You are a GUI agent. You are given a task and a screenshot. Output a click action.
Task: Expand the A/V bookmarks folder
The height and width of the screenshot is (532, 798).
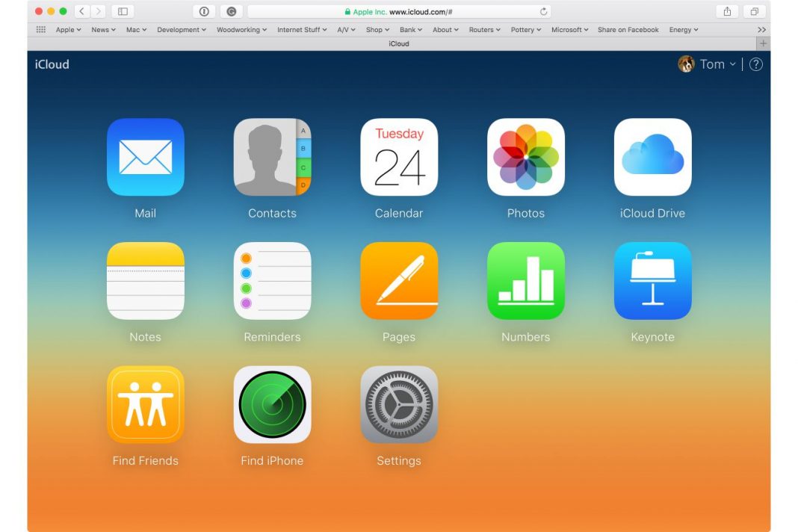point(346,30)
